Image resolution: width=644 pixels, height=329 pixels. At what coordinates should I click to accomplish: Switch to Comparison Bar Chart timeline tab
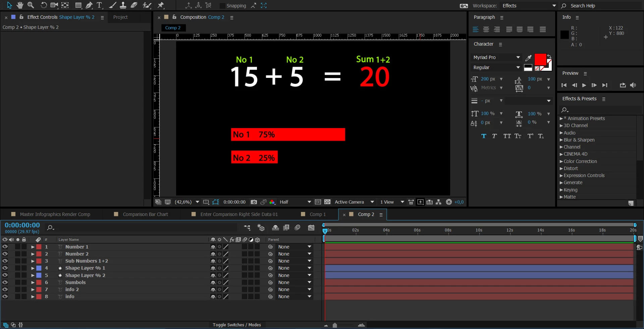click(x=145, y=214)
